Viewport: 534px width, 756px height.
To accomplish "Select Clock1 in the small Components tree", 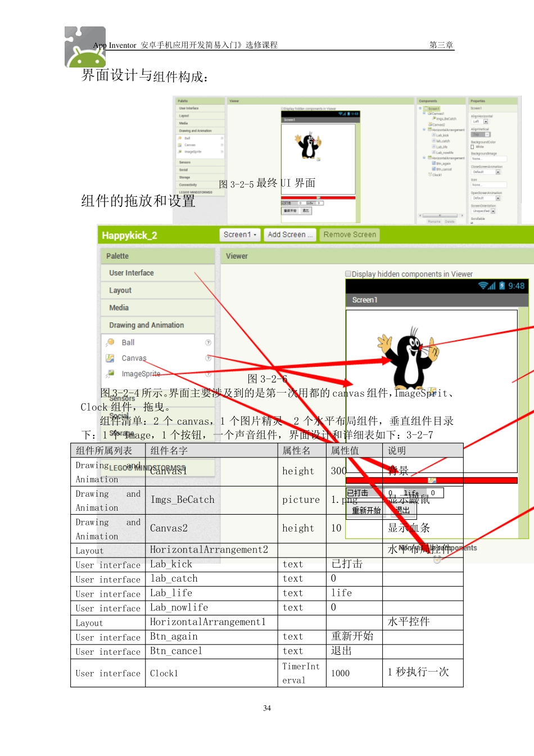I will 436,175.
